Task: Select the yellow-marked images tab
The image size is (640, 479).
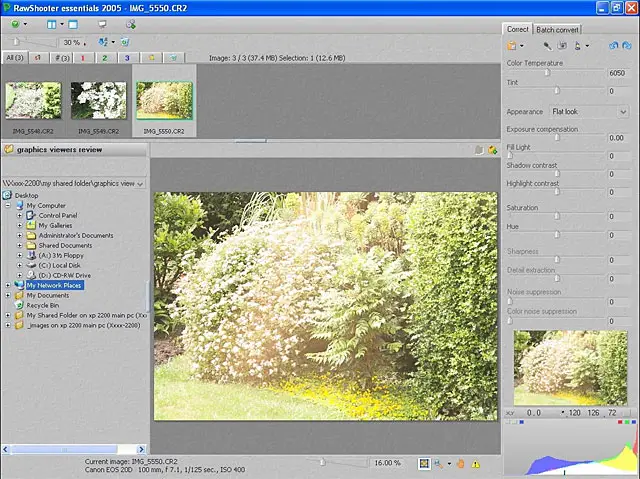Action: click(151, 58)
